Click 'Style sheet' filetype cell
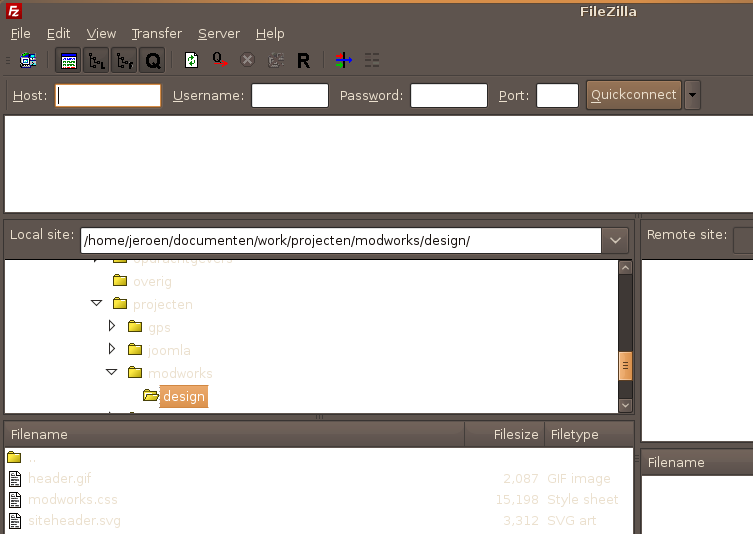The image size is (753, 534). pyautogui.click(x=583, y=499)
